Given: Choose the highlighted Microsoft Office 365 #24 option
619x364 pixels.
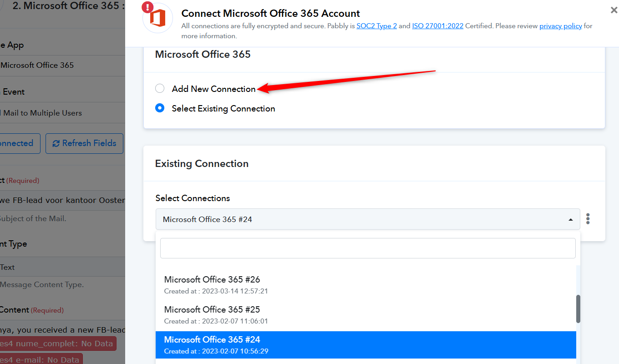Looking at the screenshot, I should (366, 345).
